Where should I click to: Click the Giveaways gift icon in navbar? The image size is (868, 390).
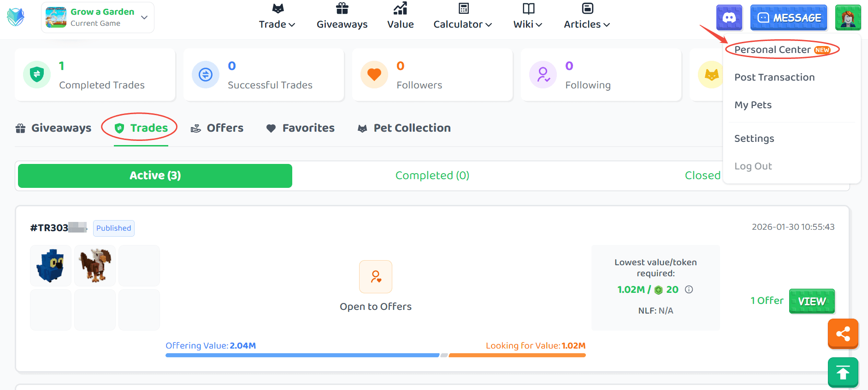point(342,8)
